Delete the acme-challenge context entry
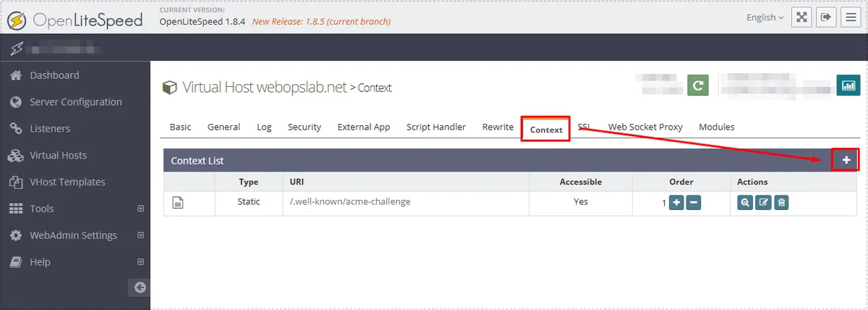Image resolution: width=868 pixels, height=310 pixels. [x=781, y=203]
